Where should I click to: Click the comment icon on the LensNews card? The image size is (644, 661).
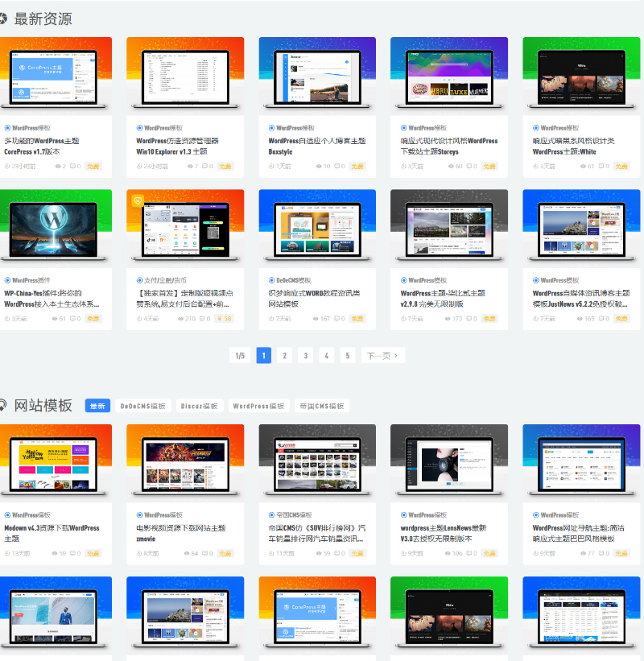[x=469, y=554]
